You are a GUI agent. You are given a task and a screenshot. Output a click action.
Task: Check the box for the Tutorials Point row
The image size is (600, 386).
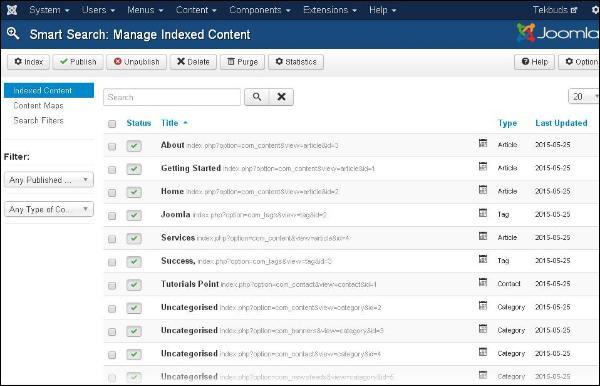(x=112, y=285)
